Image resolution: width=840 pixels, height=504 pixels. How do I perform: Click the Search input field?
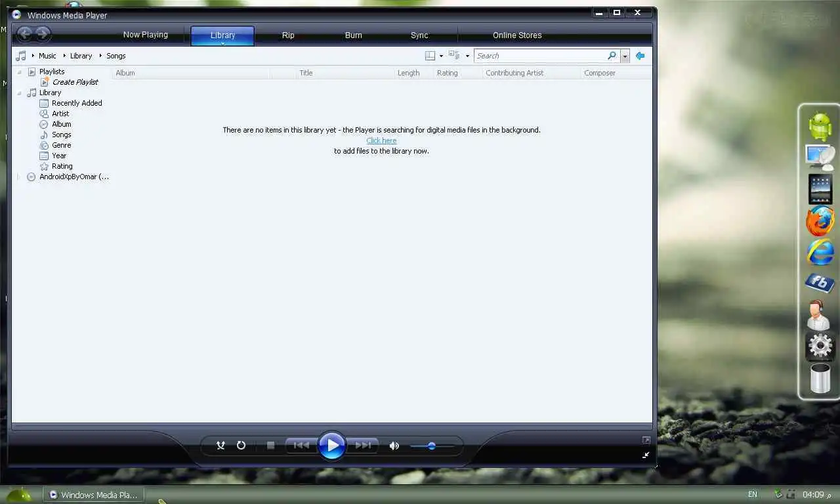[x=540, y=56]
